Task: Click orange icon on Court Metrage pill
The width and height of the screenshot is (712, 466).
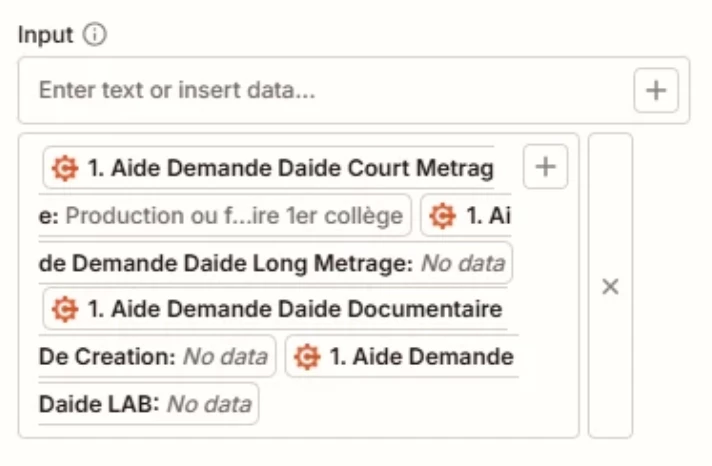Action: click(x=66, y=169)
